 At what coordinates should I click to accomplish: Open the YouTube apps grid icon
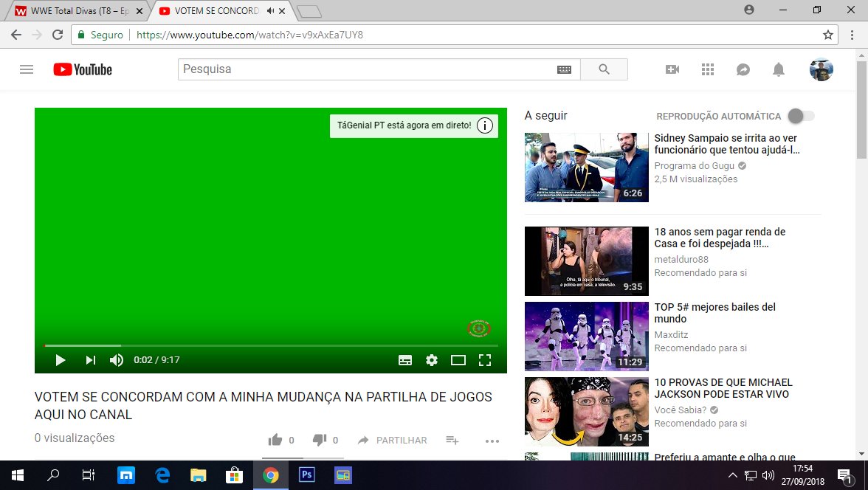click(707, 69)
